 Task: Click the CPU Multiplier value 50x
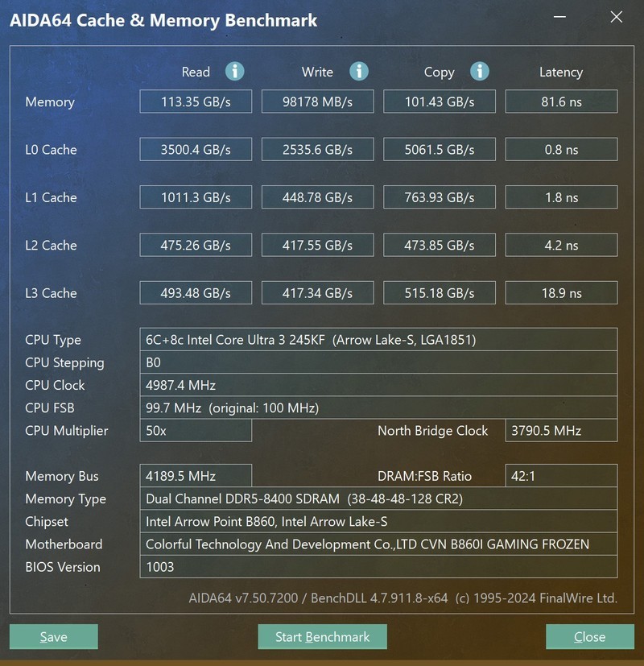pos(196,430)
